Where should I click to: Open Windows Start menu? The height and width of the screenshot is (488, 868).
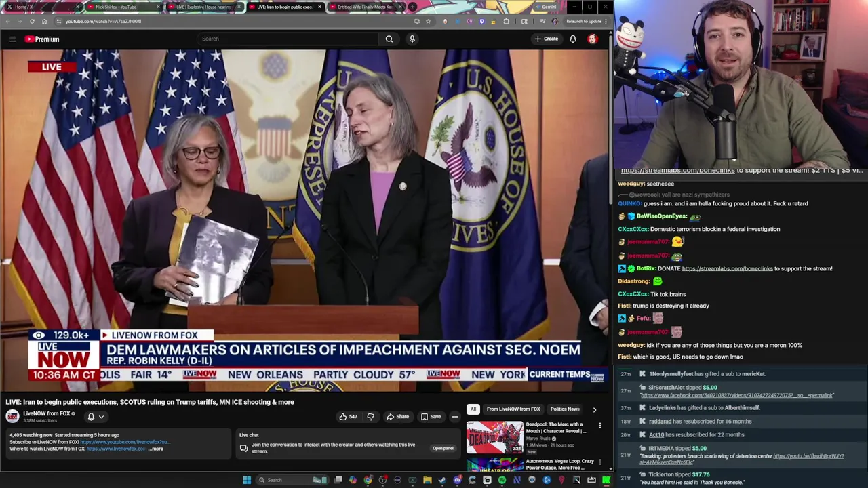pos(247,480)
